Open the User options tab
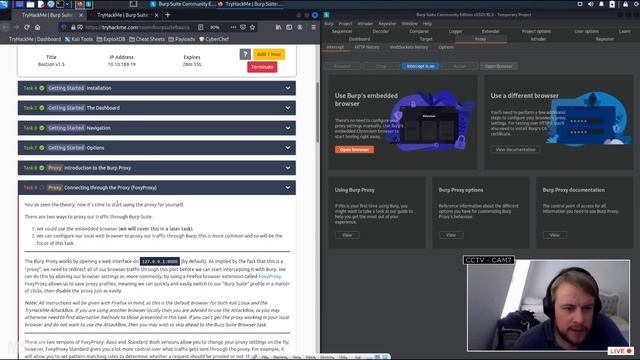 [x=587, y=31]
